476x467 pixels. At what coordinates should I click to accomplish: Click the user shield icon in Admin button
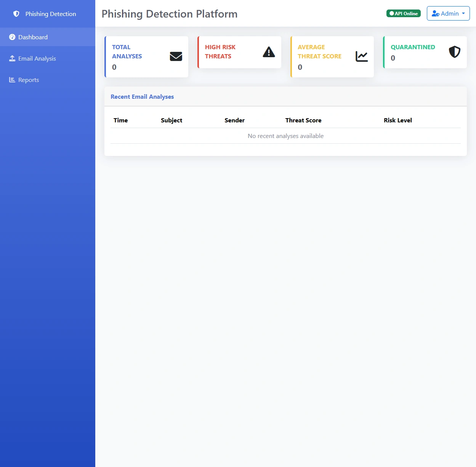tap(436, 14)
